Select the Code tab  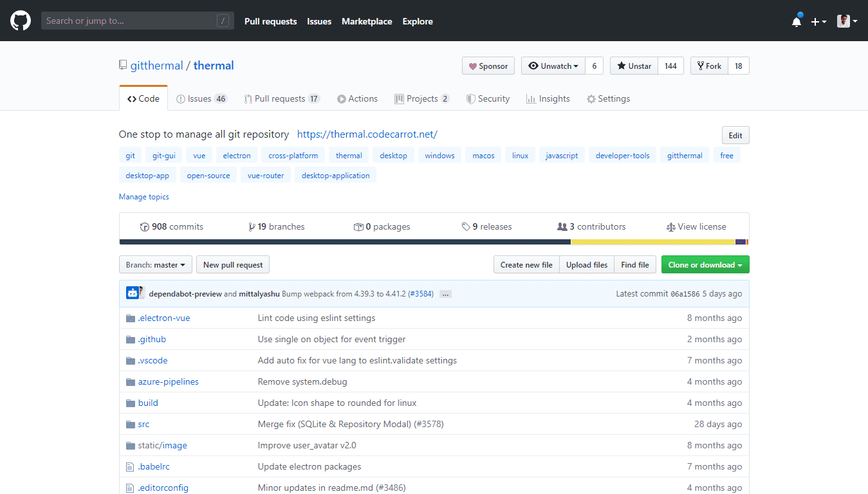tap(143, 98)
